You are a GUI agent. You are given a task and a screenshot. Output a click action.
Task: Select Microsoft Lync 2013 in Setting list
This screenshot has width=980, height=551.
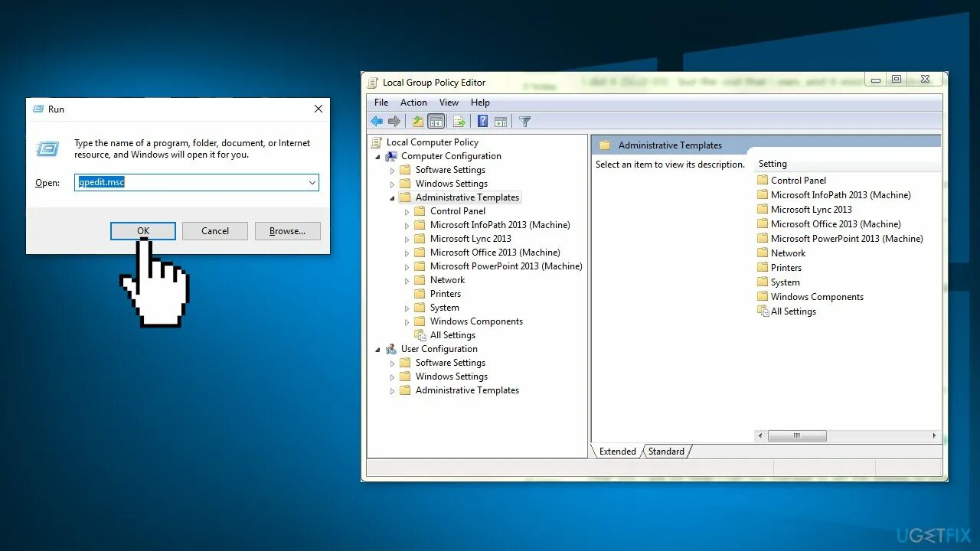(x=811, y=210)
